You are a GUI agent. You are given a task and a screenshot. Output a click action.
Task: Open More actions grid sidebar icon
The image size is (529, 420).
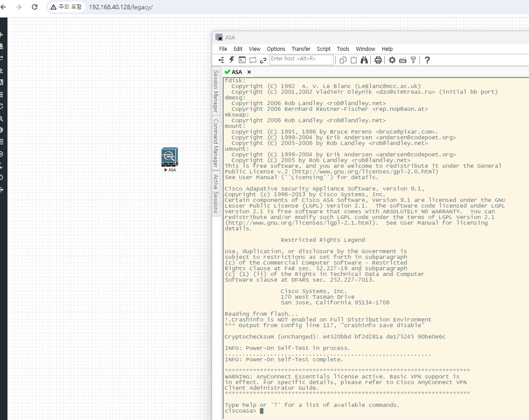(x=1, y=94)
